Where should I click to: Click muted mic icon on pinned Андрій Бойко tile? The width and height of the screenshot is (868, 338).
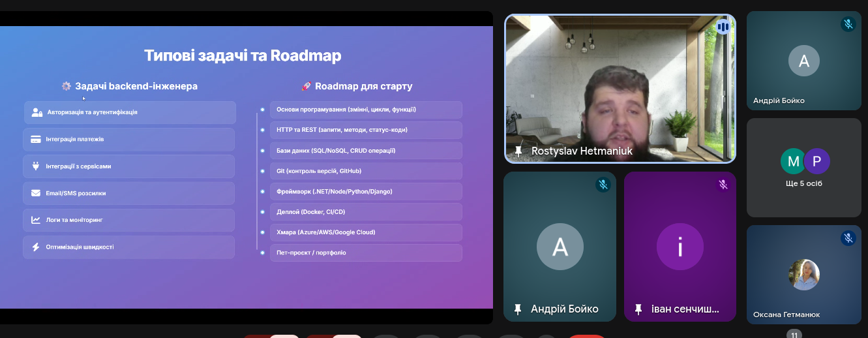click(x=603, y=185)
